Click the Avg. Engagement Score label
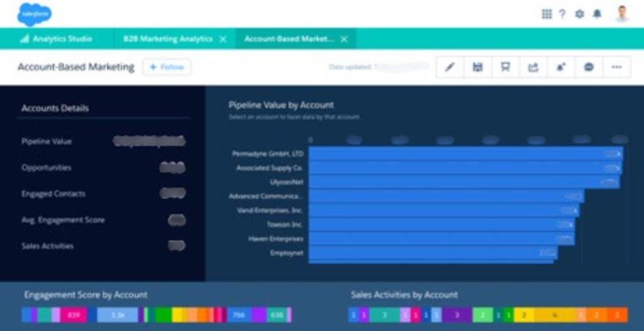 [x=63, y=220]
